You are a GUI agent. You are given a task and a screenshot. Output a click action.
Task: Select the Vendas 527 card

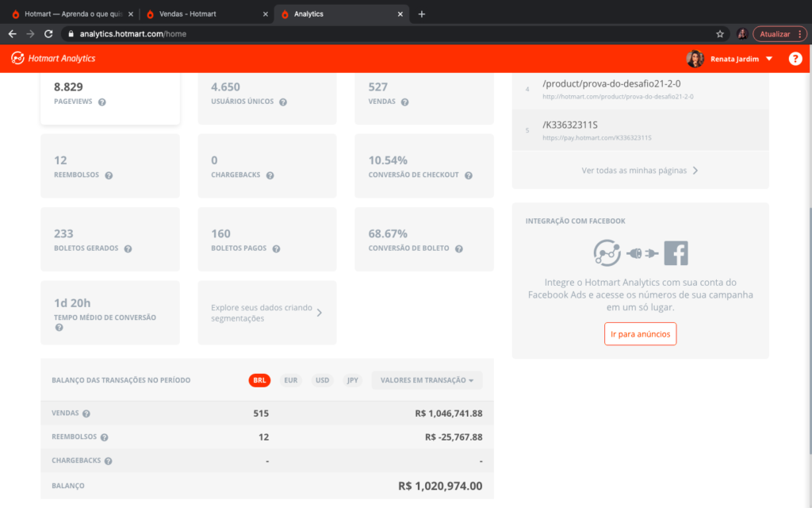(424, 98)
